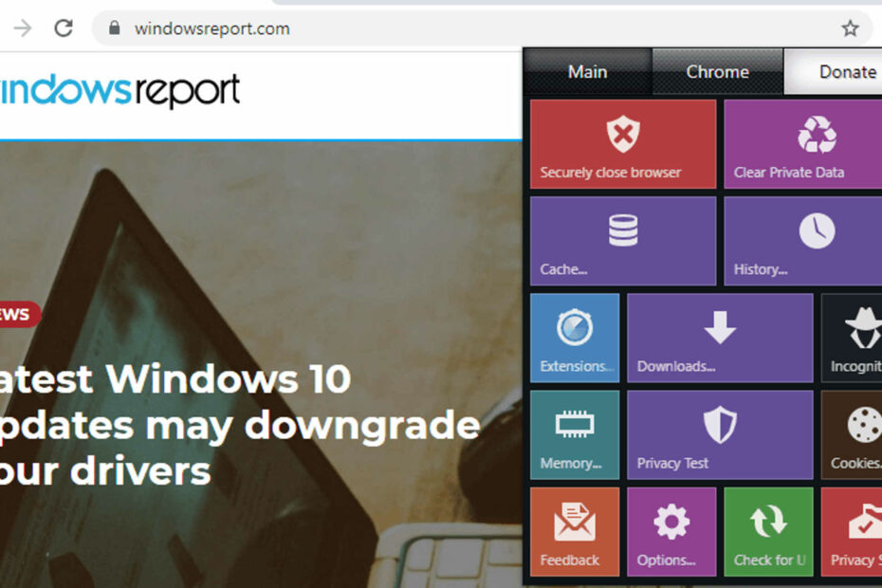This screenshot has height=588, width=882.
Task: Click the red NEWS category badge
Action: click(20, 314)
